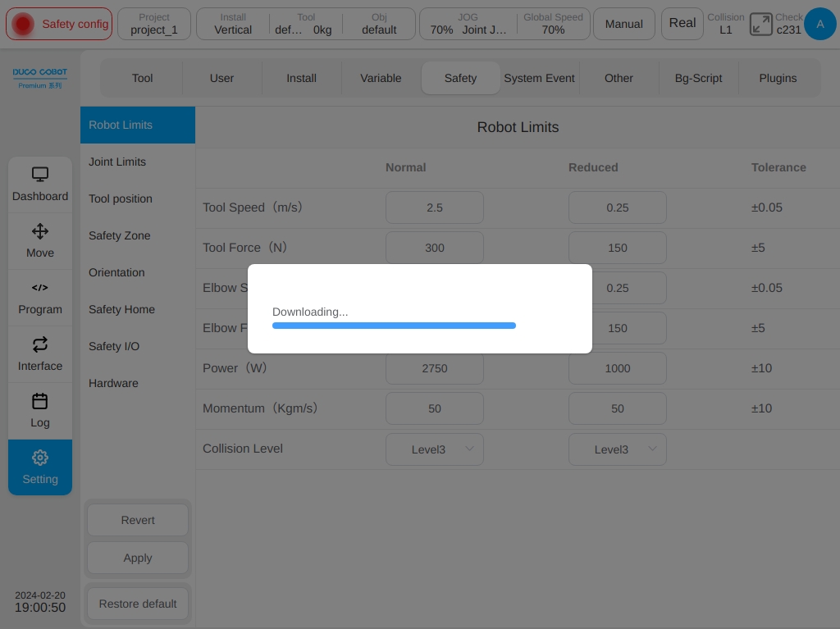Edit the Reduced Elbow Force field 150
The height and width of the screenshot is (629, 840).
(617, 328)
